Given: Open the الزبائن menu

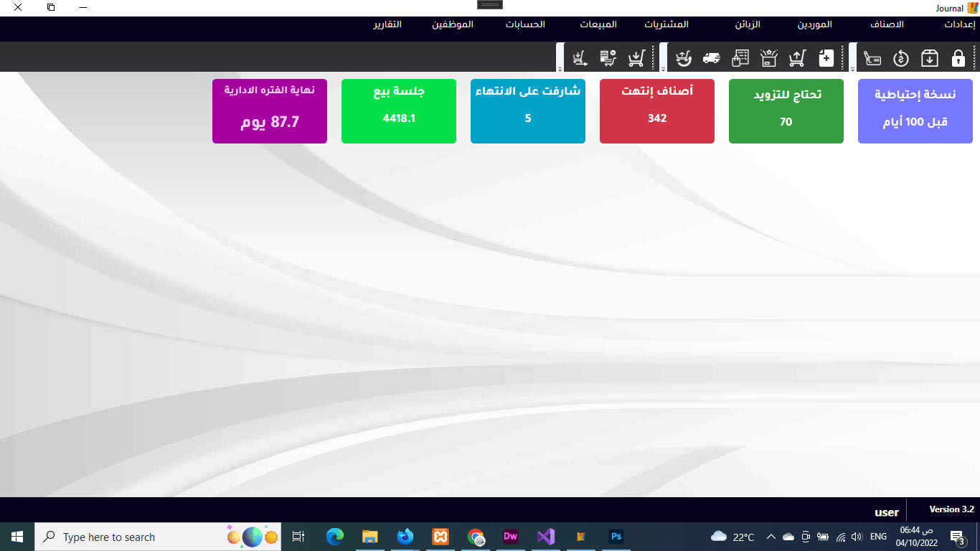Looking at the screenshot, I should pos(748,24).
